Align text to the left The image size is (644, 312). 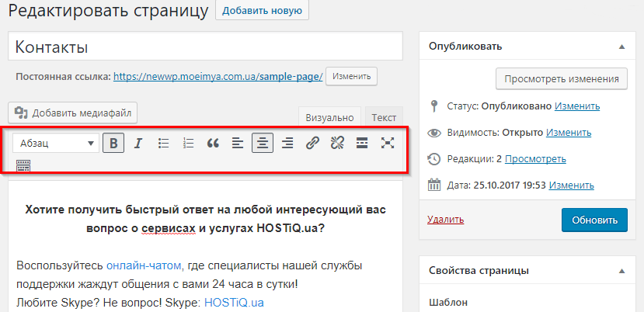click(238, 143)
